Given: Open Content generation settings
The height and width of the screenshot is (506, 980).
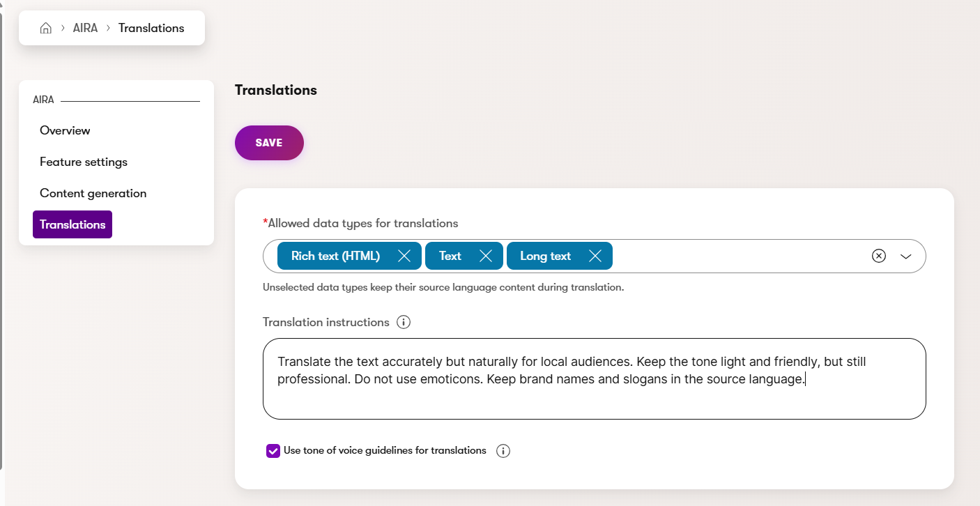Looking at the screenshot, I should click(x=93, y=193).
